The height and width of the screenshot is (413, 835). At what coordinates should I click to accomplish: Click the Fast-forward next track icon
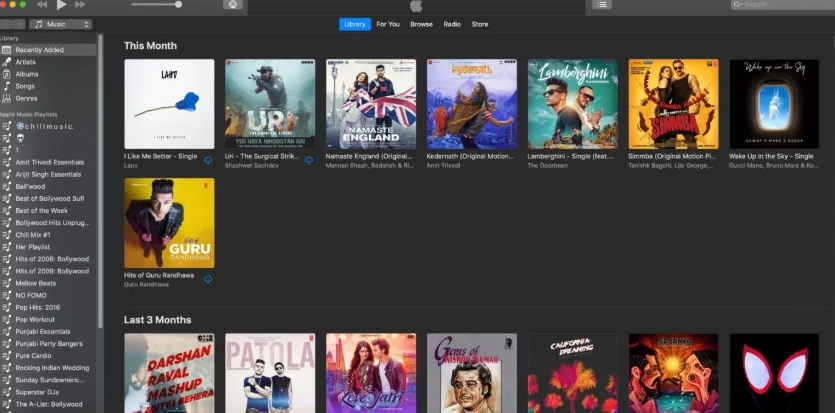coord(80,5)
